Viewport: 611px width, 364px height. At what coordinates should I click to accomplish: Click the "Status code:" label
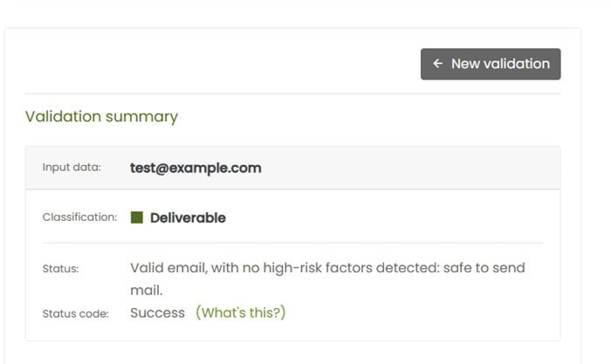(x=75, y=313)
